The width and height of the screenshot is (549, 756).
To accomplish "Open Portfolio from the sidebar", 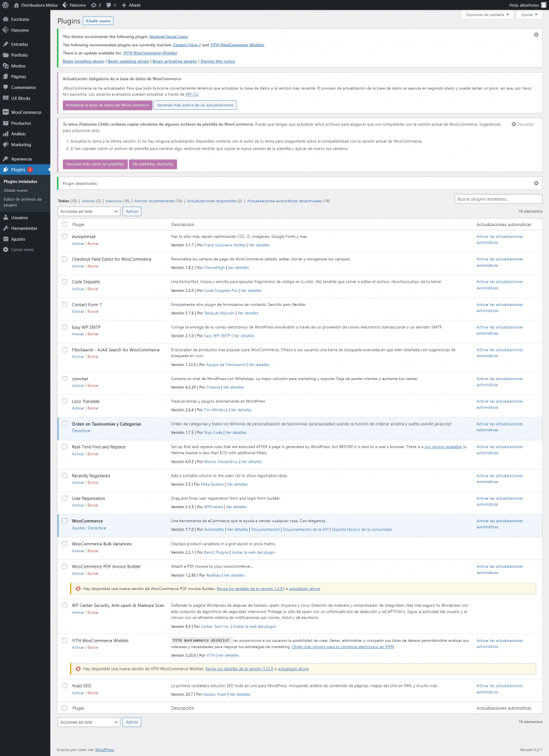I will (20, 55).
